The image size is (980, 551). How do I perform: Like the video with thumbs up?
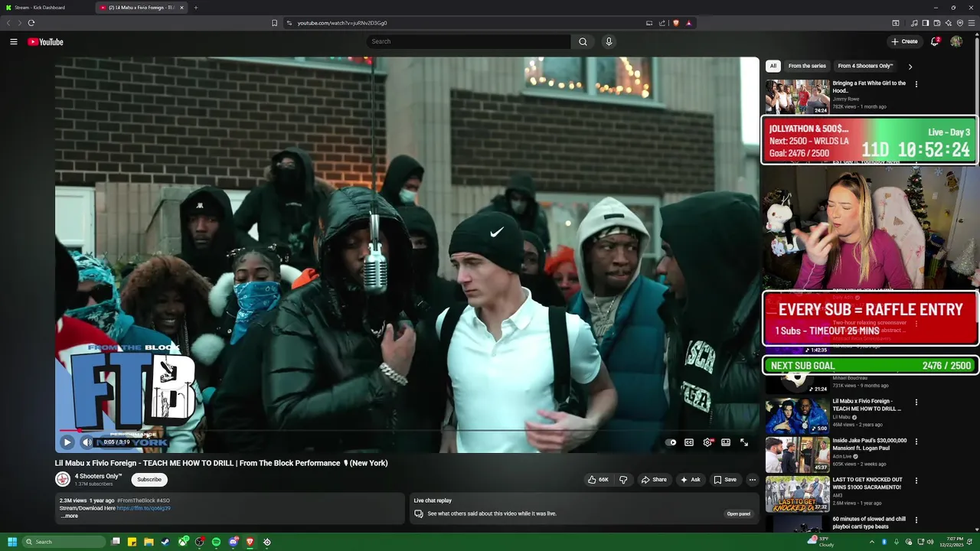(x=598, y=480)
